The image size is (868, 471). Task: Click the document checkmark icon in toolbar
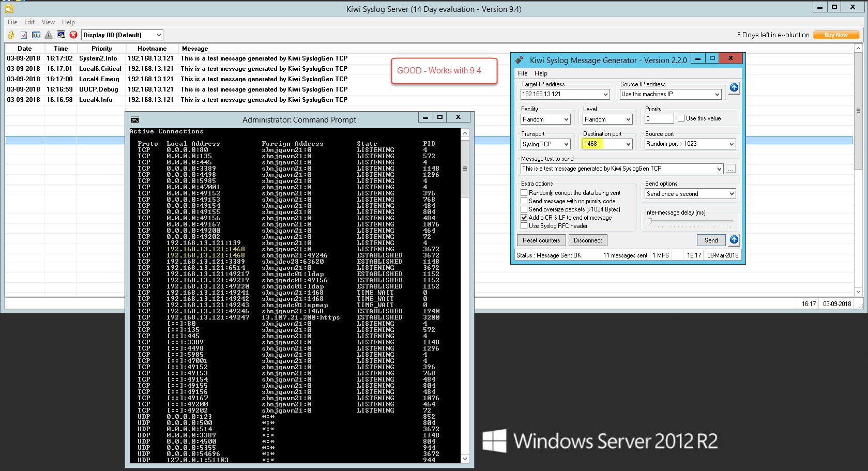click(x=24, y=35)
